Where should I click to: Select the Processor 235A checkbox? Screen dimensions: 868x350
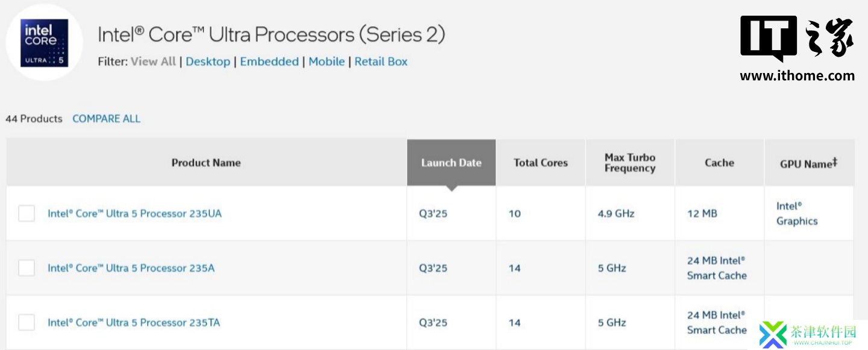[x=27, y=268]
